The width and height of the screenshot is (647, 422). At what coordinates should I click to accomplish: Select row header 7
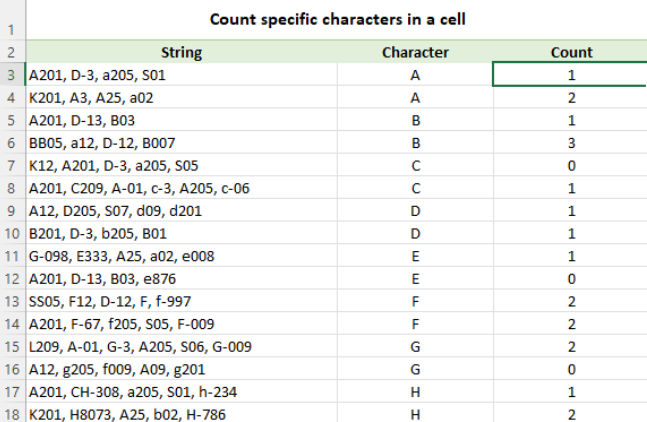pyautogui.click(x=12, y=165)
